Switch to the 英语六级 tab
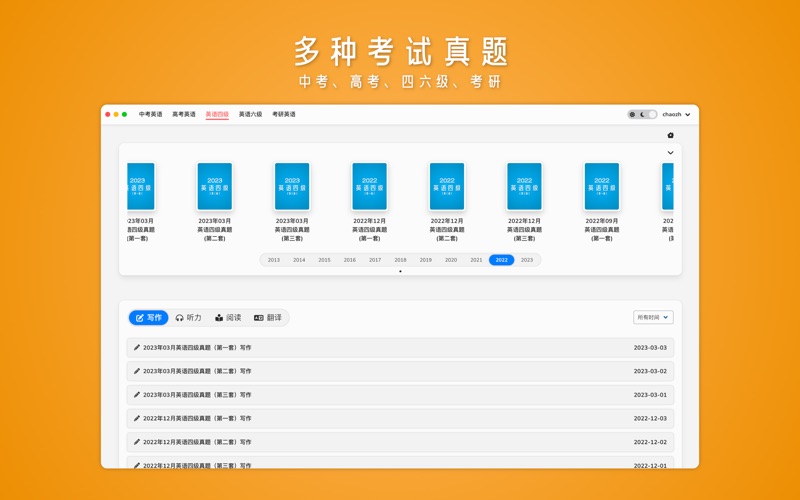 (250, 115)
